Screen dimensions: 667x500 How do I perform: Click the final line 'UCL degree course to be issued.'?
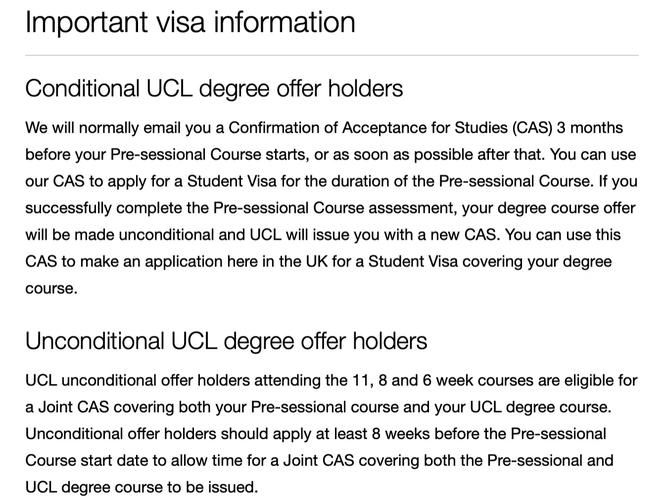[x=142, y=487]
